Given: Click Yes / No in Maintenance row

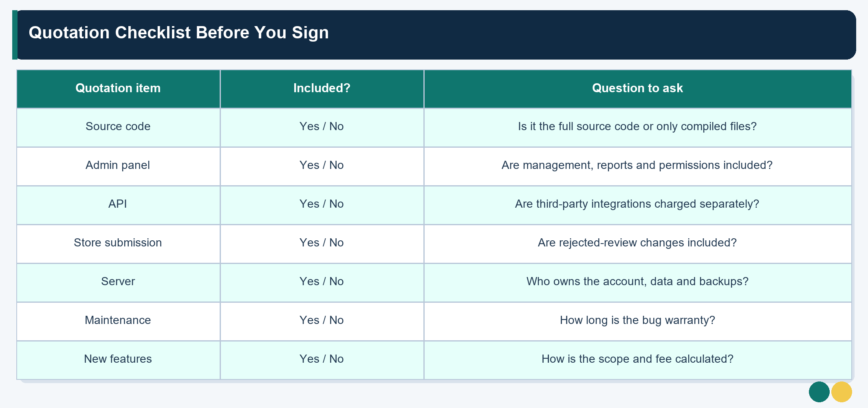Looking at the screenshot, I should 322,320.
